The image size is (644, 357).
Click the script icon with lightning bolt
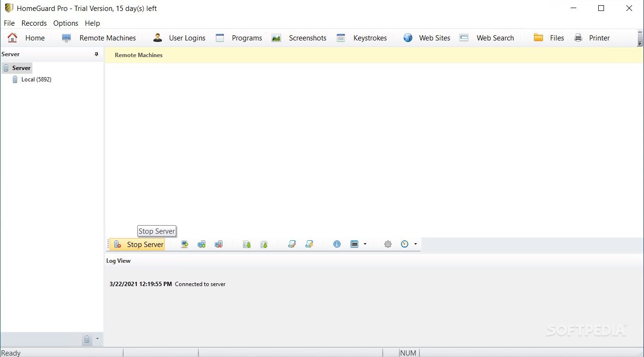(309, 244)
